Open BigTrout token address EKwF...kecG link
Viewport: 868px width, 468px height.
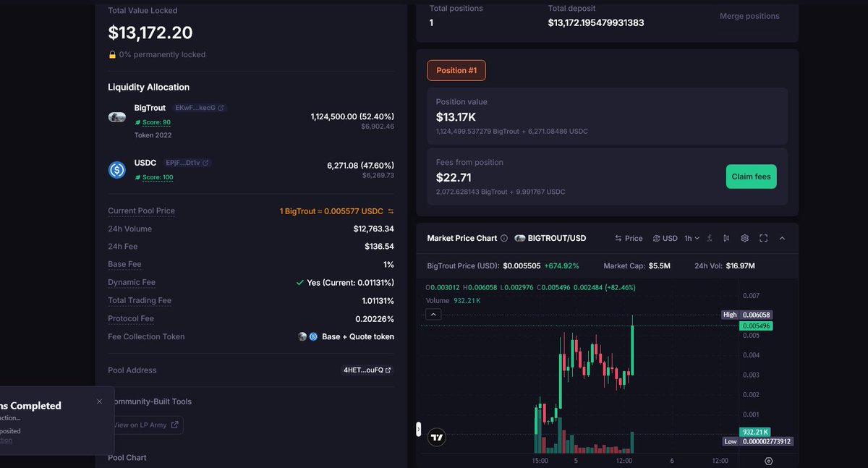pyautogui.click(x=200, y=108)
